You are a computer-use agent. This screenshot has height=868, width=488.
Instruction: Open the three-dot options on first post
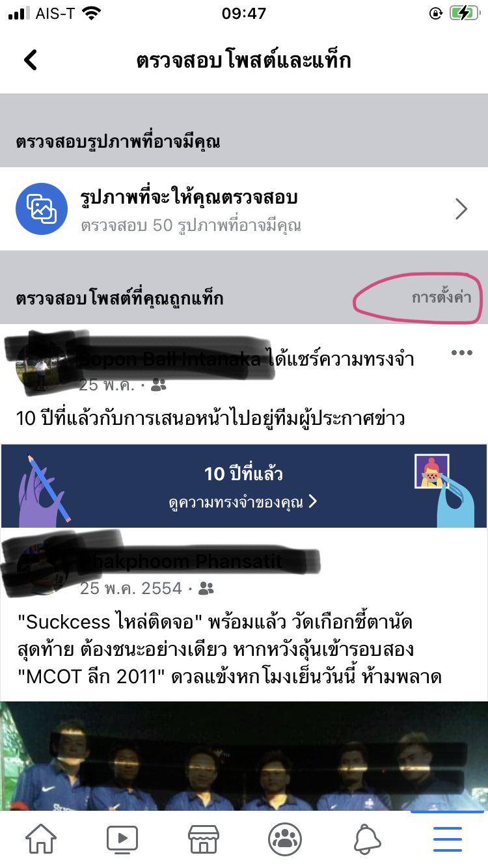pos(461,353)
